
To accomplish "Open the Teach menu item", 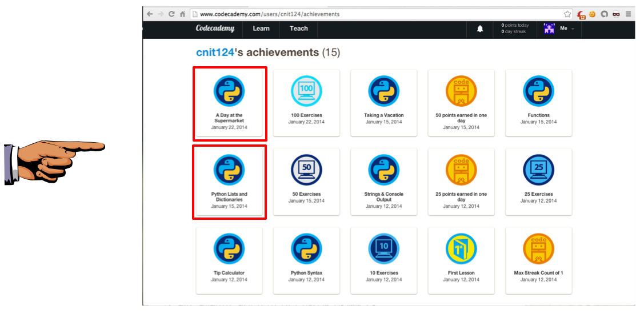I will point(299,29).
